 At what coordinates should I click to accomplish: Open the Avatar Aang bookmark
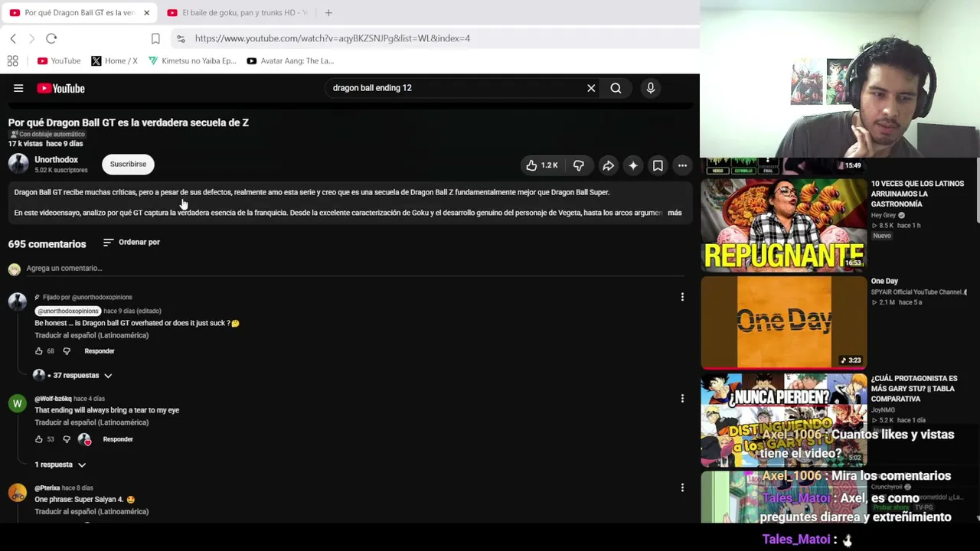coord(290,60)
